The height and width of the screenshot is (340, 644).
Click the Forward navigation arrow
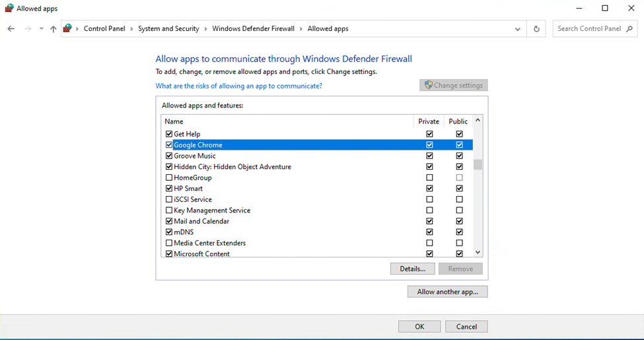(x=28, y=29)
